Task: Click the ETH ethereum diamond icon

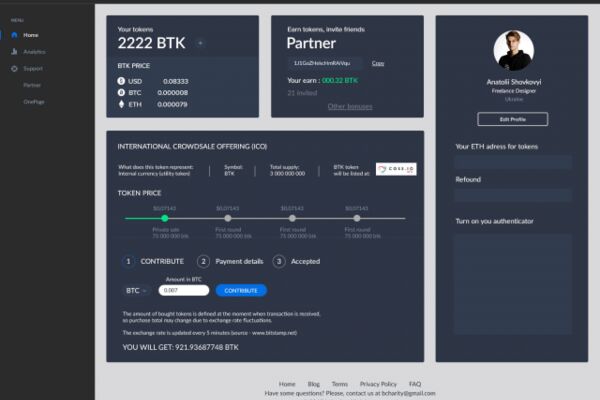Action: [121, 104]
